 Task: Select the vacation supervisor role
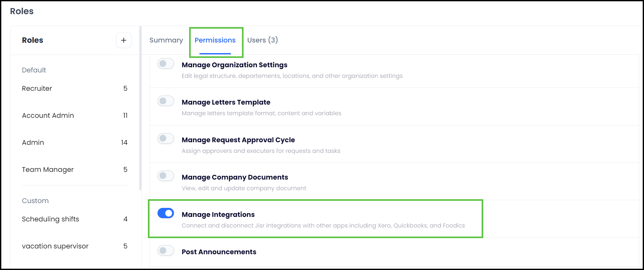(55, 246)
